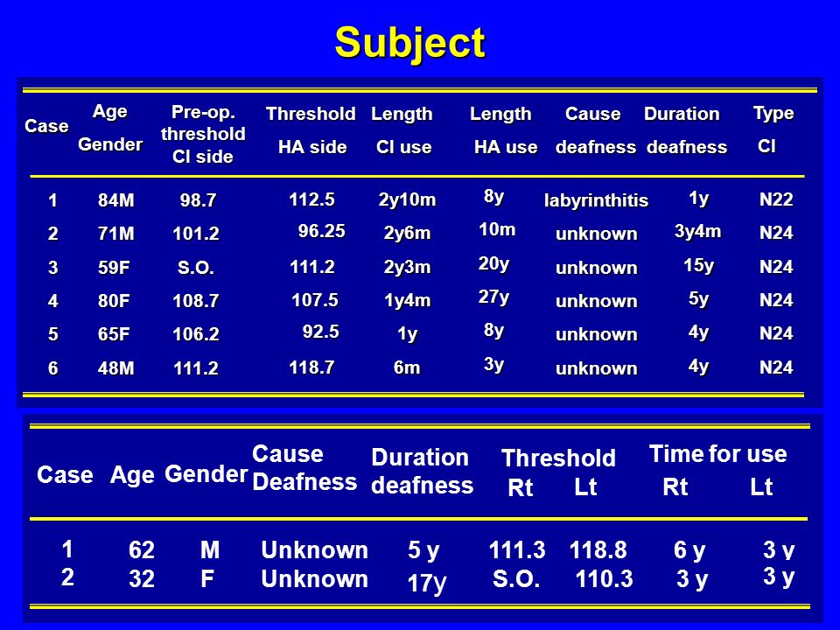Viewport: 840px width, 630px height.
Task: Click 'S.O.' in the 59F row
Action: 195,268
